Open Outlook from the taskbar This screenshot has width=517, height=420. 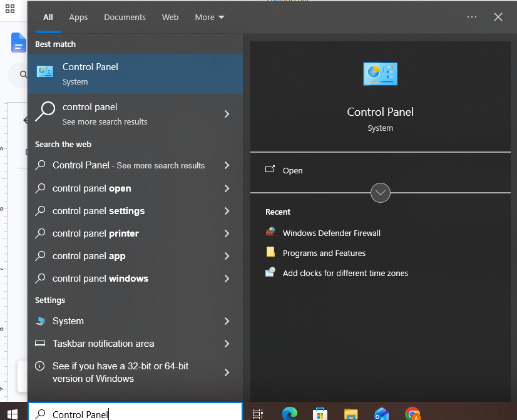tap(381, 414)
